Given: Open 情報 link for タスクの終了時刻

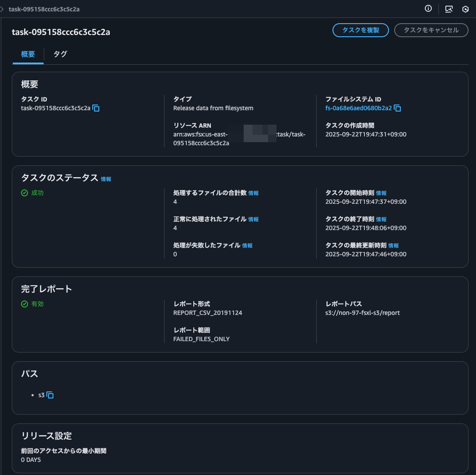Looking at the screenshot, I should click(x=381, y=219).
